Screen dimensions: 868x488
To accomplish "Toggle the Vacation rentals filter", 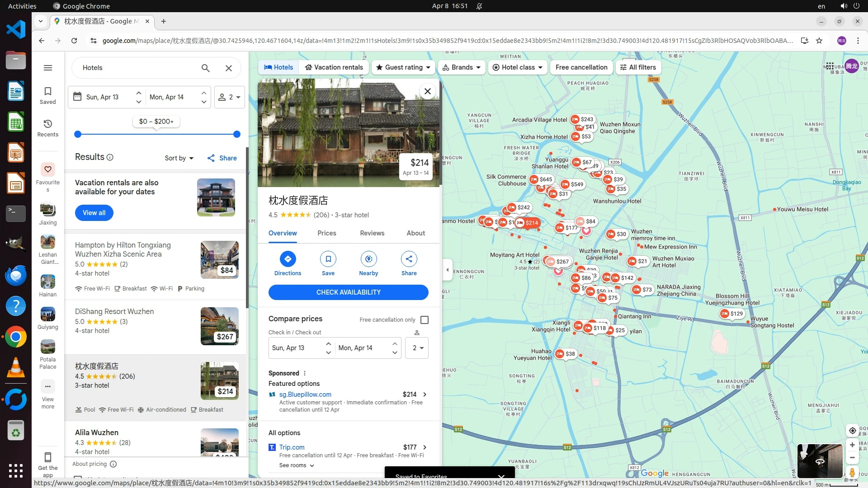I will pos(334,67).
